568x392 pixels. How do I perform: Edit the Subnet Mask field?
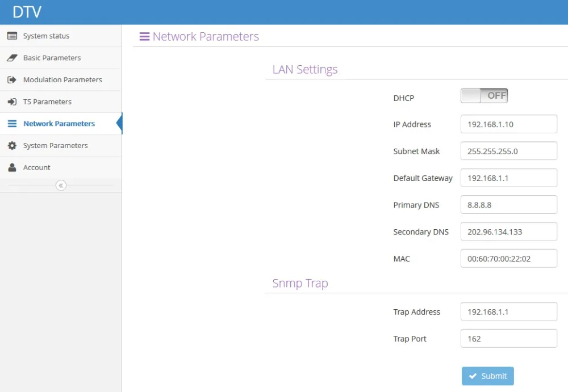pos(508,151)
